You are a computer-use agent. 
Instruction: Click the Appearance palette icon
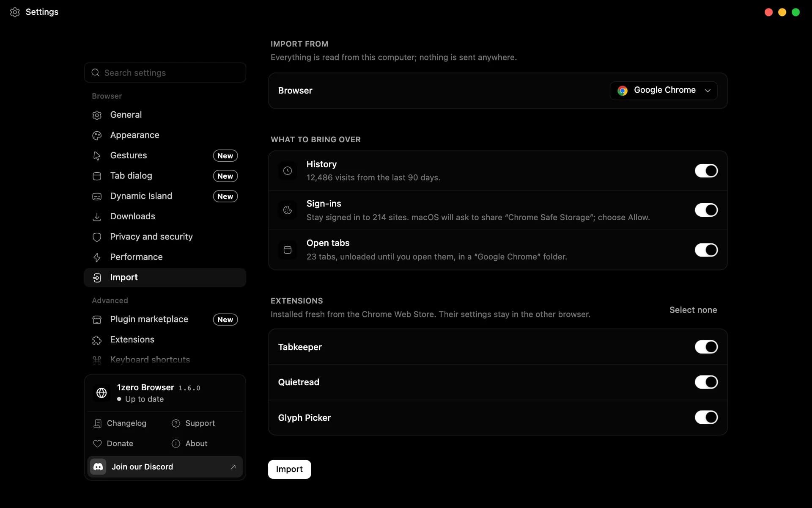pos(97,135)
